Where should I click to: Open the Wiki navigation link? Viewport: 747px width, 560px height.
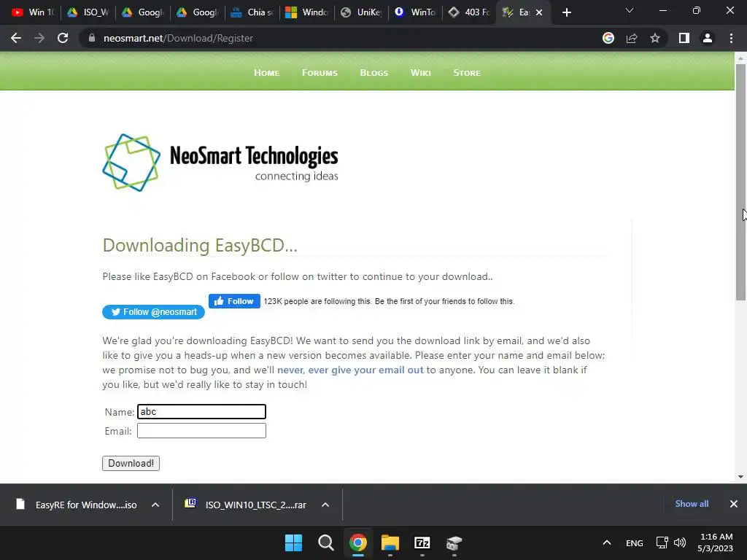[x=420, y=73]
